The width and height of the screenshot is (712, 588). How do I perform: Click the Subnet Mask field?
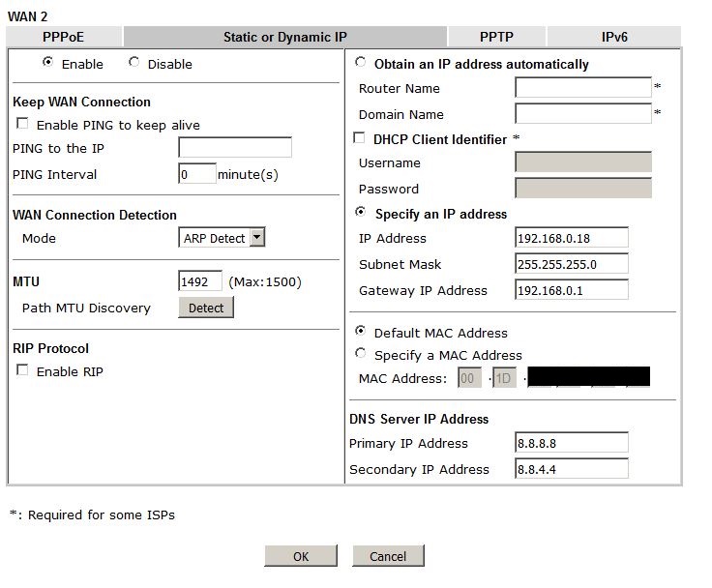(572, 263)
